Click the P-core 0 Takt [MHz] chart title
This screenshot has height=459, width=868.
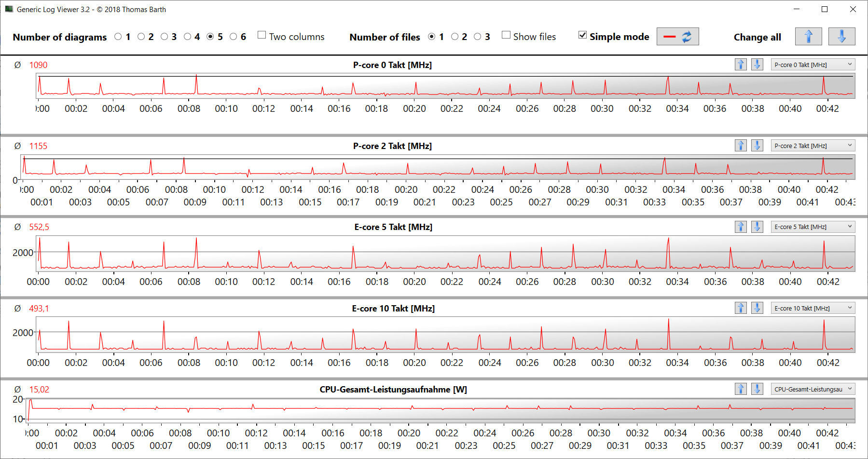[x=392, y=65]
